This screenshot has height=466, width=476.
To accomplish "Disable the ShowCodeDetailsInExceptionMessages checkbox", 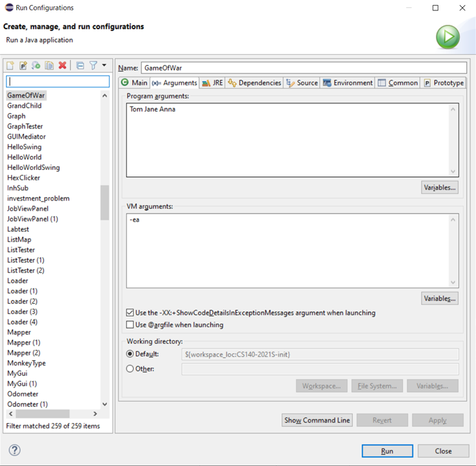I will tap(130, 313).
